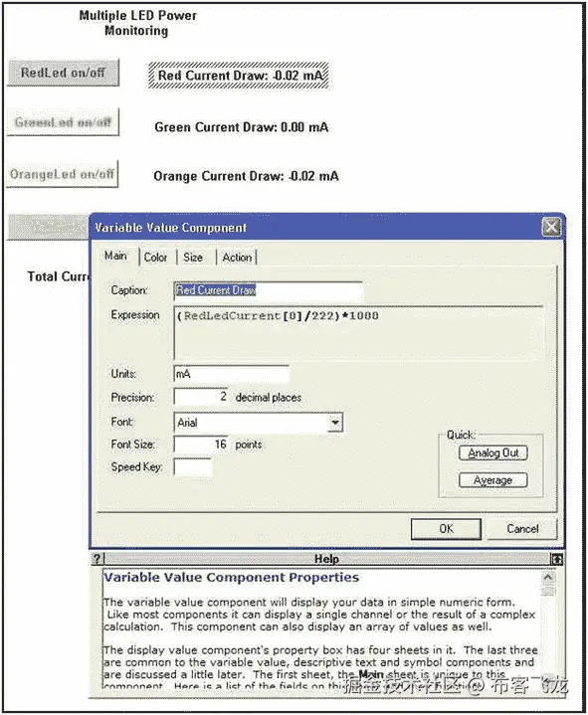Click the partially hidden gray button behind dialog
Image resolution: width=588 pixels, height=715 pixels.
click(49, 227)
